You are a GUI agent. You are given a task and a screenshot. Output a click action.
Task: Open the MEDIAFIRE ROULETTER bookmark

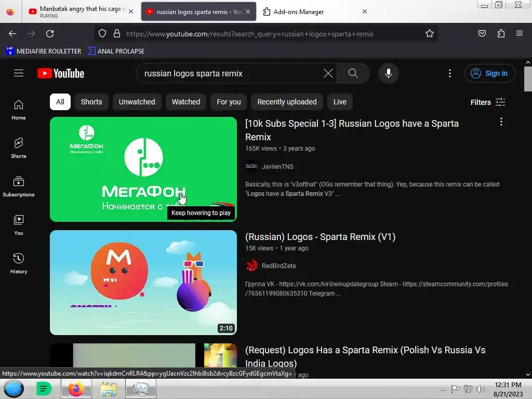click(x=44, y=51)
